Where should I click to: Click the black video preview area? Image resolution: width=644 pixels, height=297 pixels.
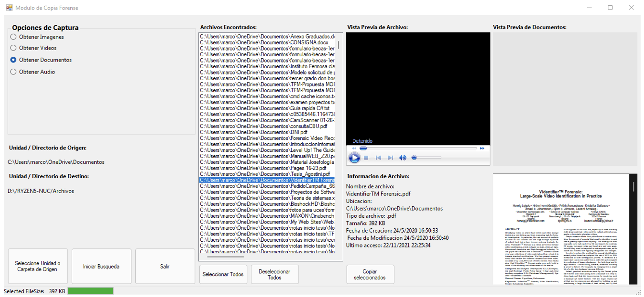(x=418, y=89)
